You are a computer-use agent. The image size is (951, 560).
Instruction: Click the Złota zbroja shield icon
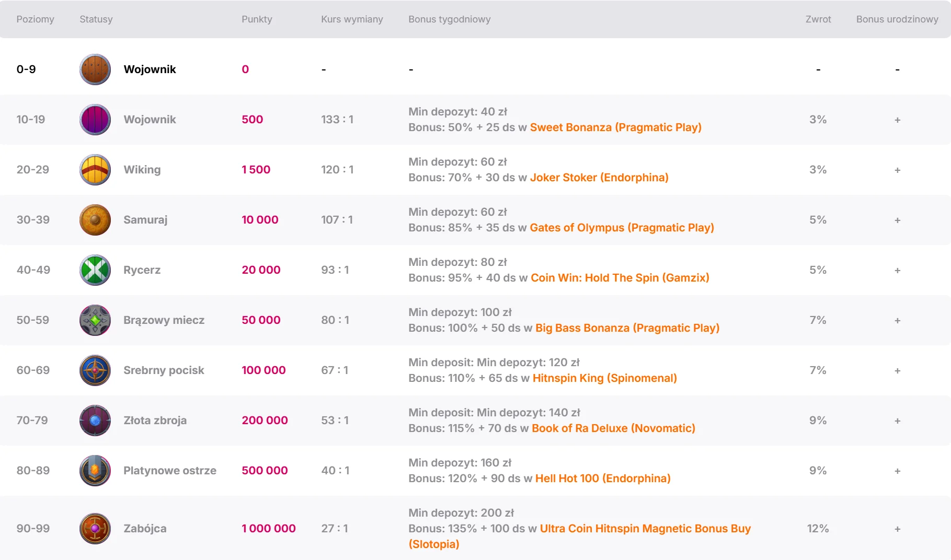click(x=95, y=421)
